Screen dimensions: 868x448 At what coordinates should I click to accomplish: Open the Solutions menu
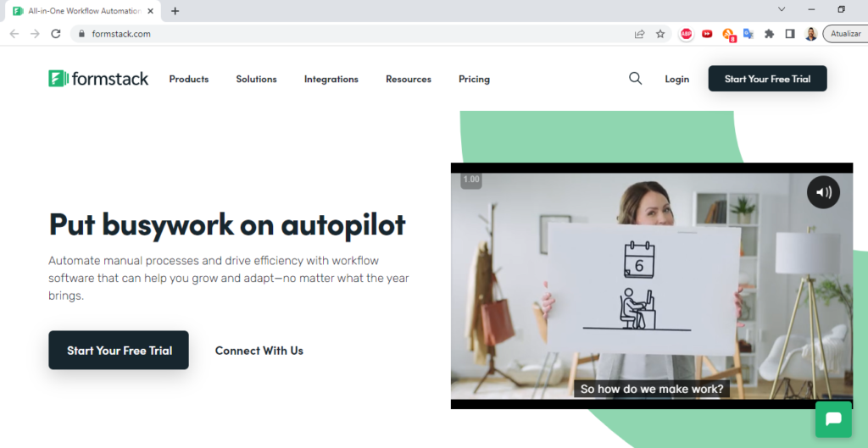(x=256, y=79)
